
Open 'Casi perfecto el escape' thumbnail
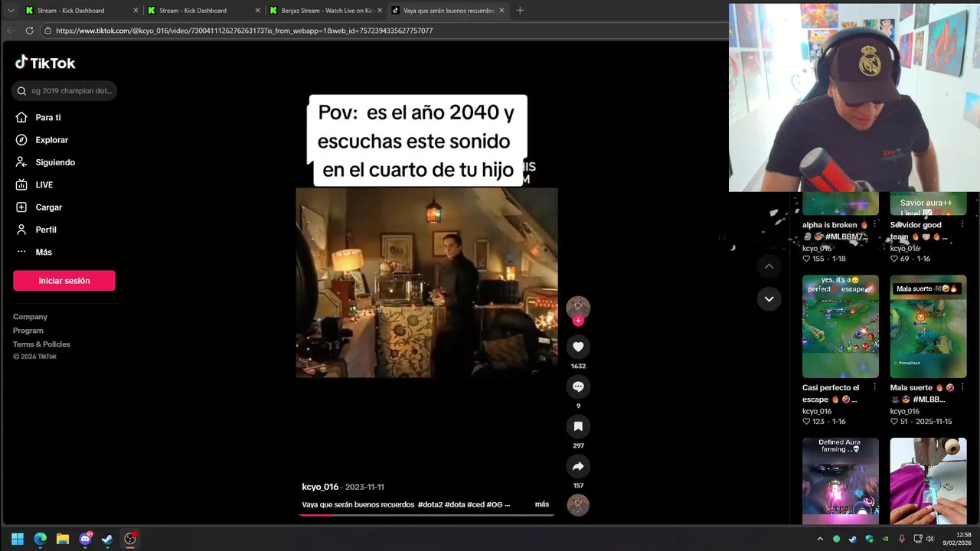(840, 327)
